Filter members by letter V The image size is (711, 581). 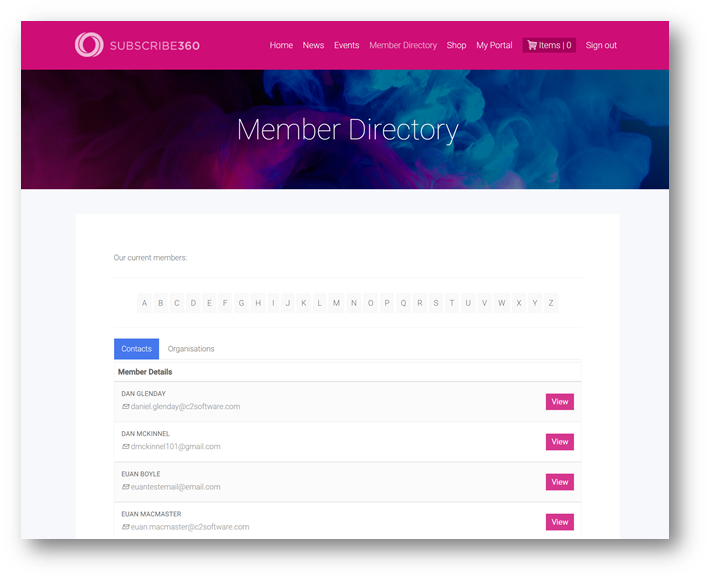click(x=484, y=303)
